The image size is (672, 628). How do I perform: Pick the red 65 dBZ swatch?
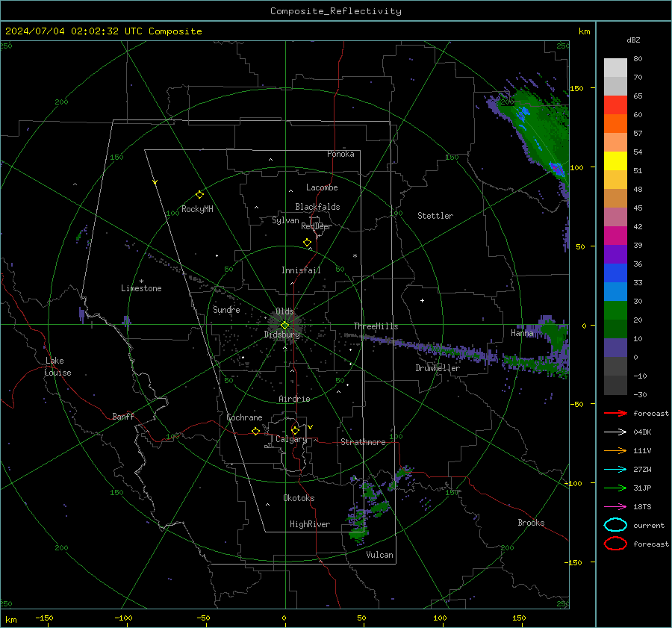(x=615, y=105)
